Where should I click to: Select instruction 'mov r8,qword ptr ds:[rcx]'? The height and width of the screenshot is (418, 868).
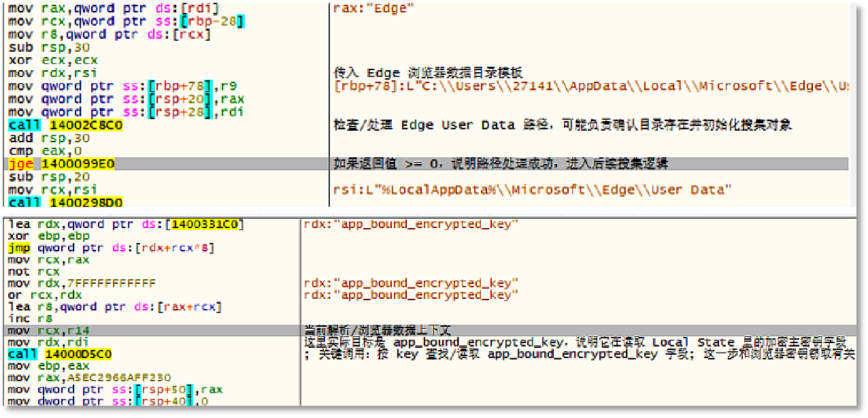(110, 34)
